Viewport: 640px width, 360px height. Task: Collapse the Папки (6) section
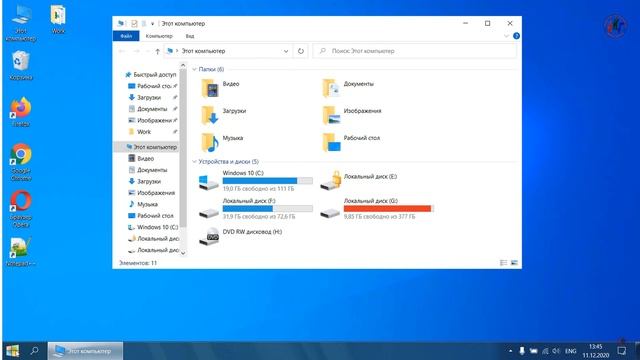pos(194,69)
